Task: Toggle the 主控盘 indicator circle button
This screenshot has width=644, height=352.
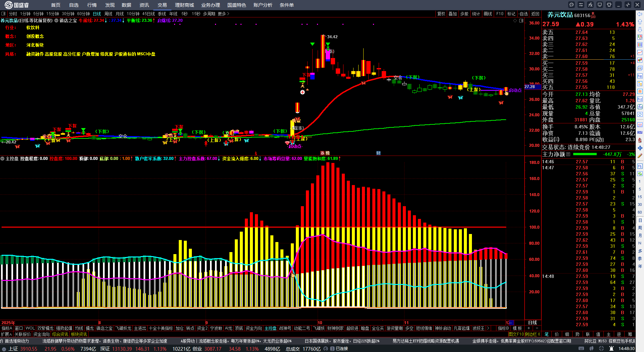Action: [2, 159]
